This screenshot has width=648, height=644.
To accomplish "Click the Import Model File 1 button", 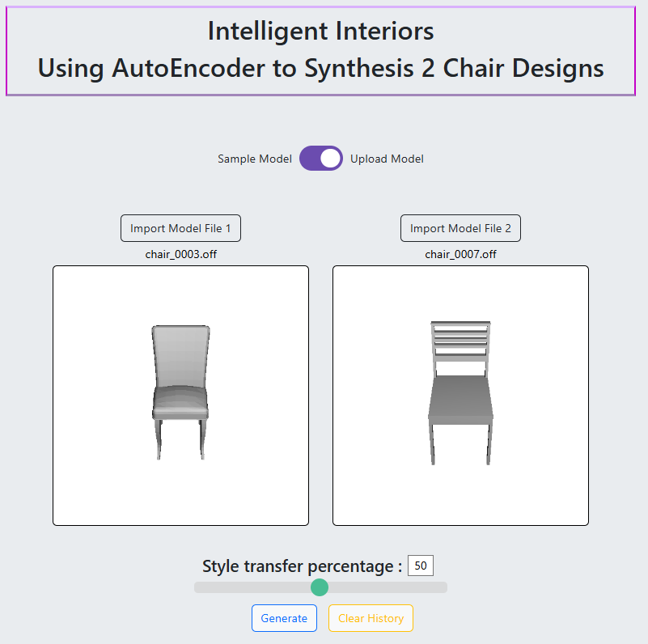I will (x=180, y=228).
